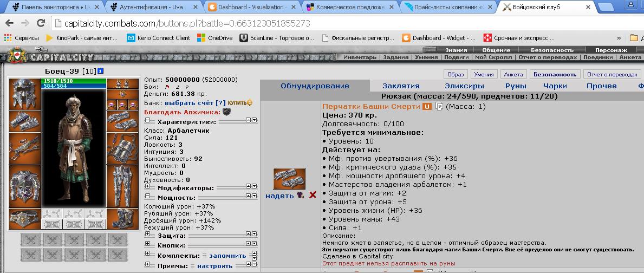Go back with browser back arrow
The image size is (644, 273).
click(9, 23)
